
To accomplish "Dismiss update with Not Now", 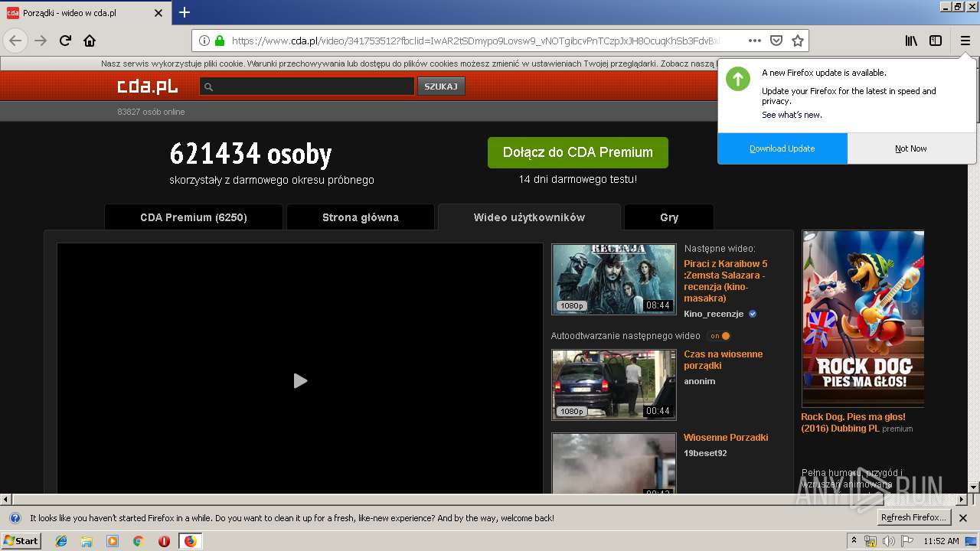I will point(911,148).
